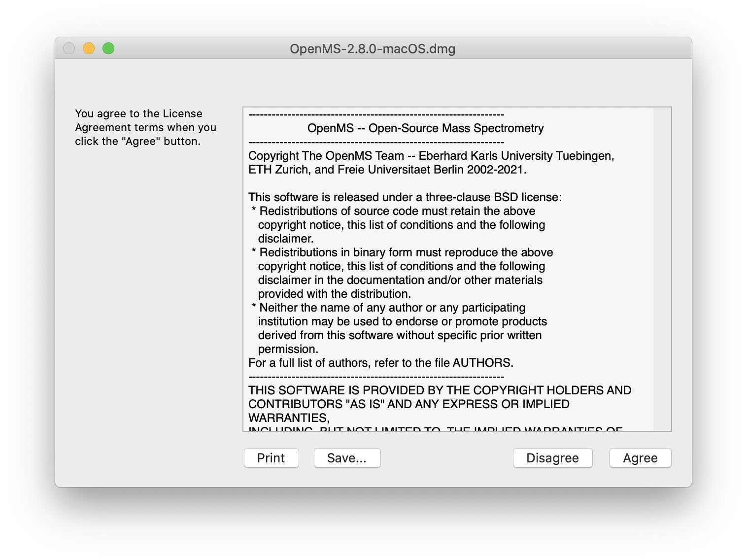Click the line "ETH Zurich, and Freie Universitaet Berlin"

(x=387, y=170)
